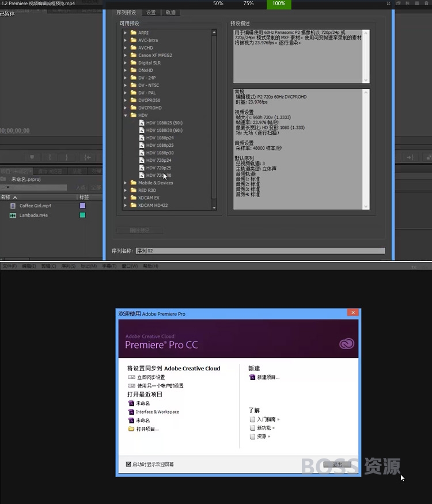Click the HDV 1080p24 preset file icon
Viewport: 432px width, 504px height.
142,138
